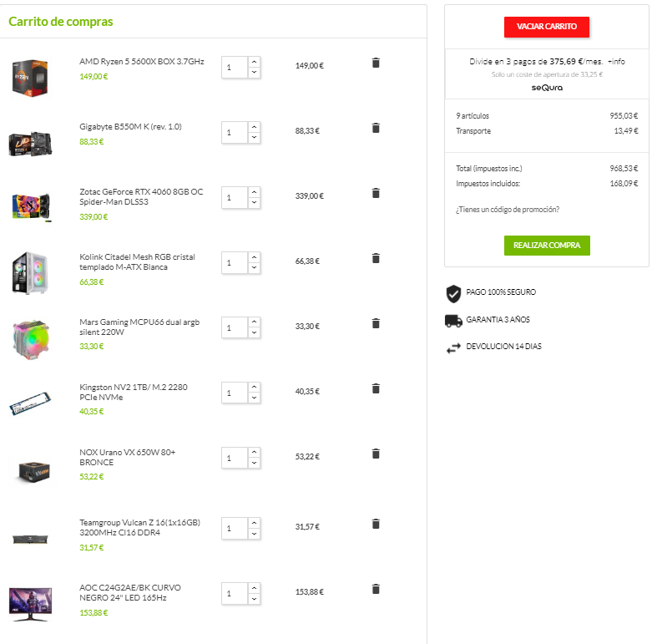The height and width of the screenshot is (644, 652).
Task: Remove Kolink Citadel Mesh case from cart
Action: tap(376, 258)
